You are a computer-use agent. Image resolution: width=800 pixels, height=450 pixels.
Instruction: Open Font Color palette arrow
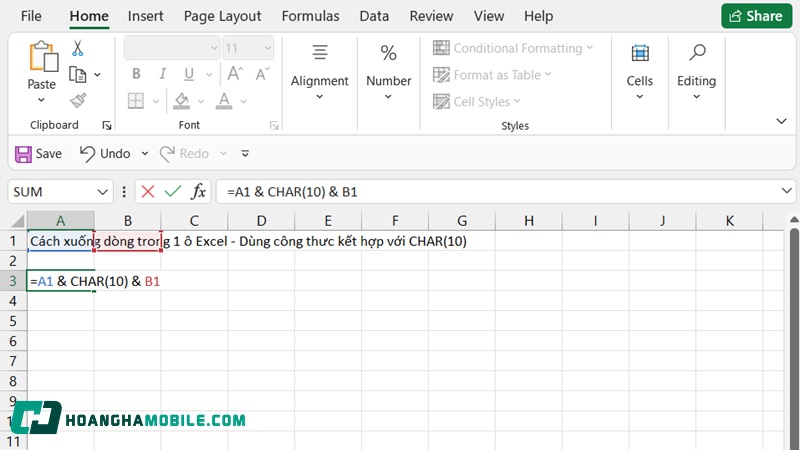coord(243,102)
